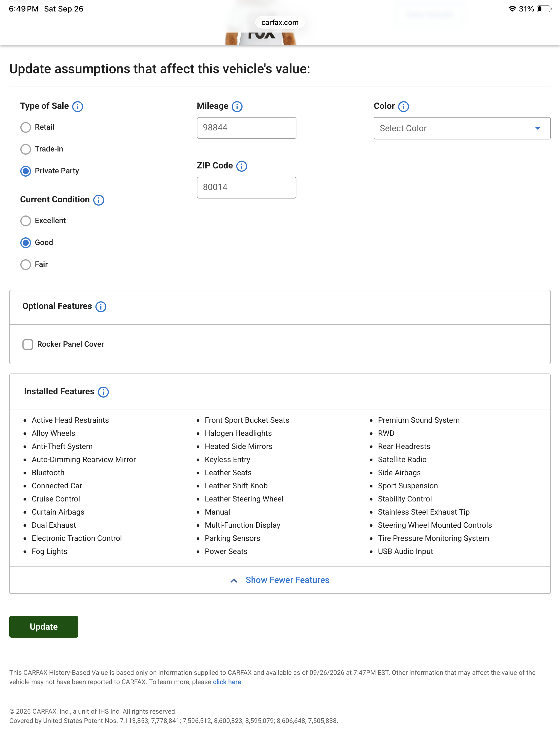Open the Type of Sale info icon
This screenshot has width=560, height=747.
coord(78,106)
